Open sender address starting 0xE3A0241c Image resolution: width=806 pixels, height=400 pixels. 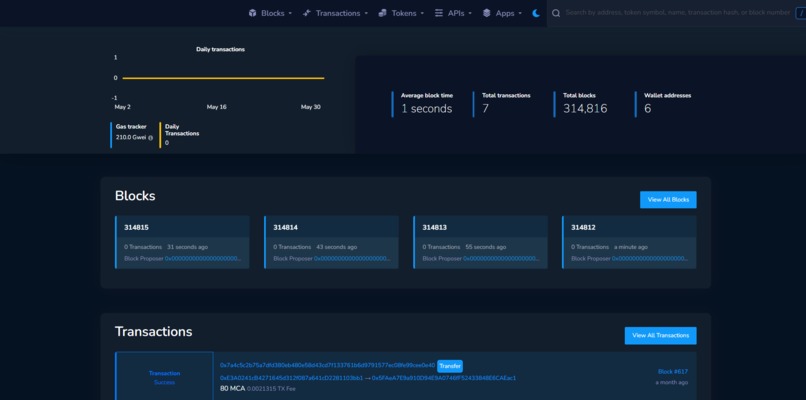point(291,378)
